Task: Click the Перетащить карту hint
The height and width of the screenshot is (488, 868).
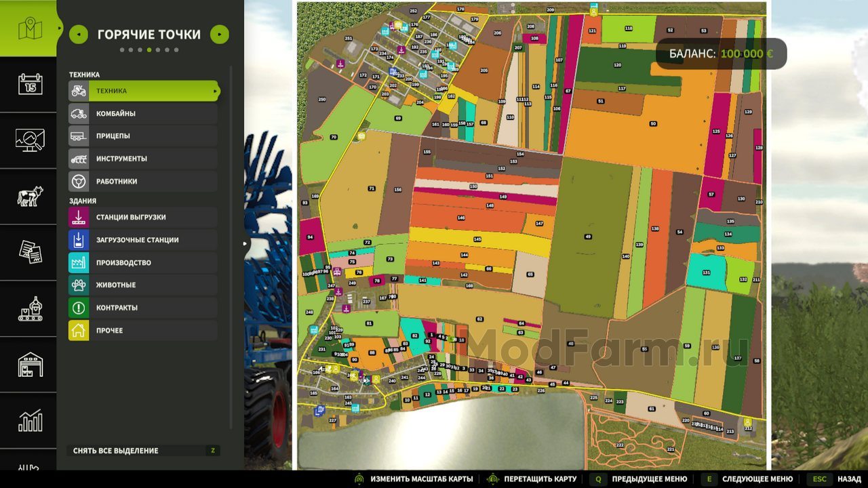Action: [532, 479]
